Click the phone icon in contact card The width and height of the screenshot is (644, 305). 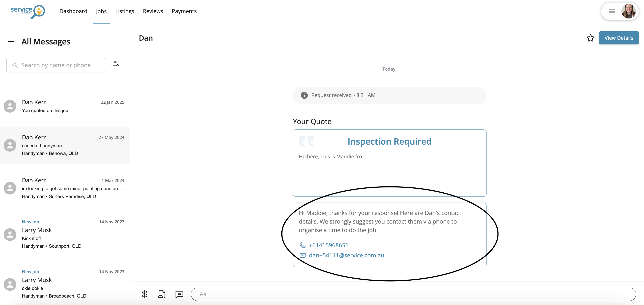pyautogui.click(x=303, y=245)
